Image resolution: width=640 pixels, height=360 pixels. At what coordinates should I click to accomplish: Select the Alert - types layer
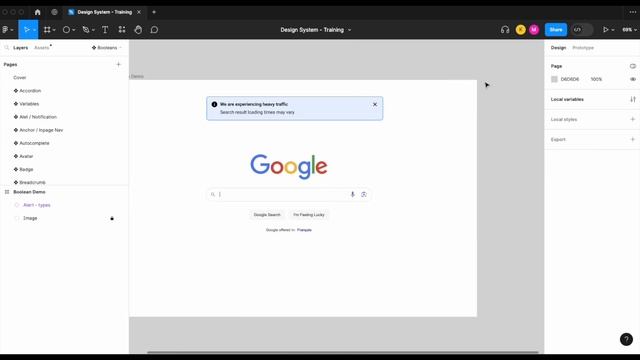[x=37, y=205]
